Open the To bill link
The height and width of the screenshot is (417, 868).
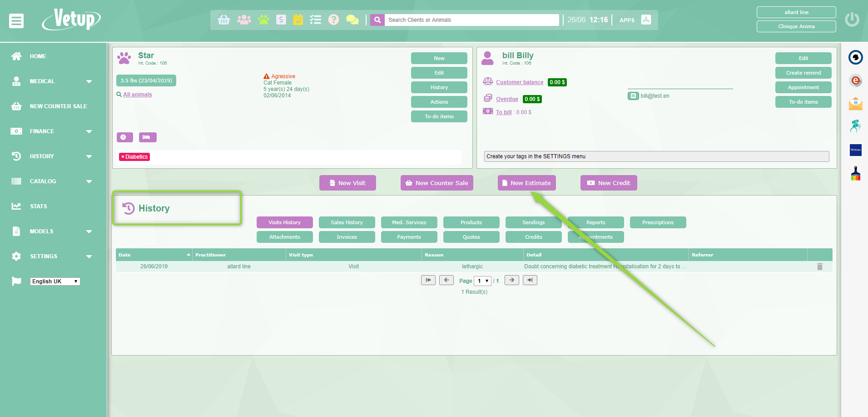point(504,112)
